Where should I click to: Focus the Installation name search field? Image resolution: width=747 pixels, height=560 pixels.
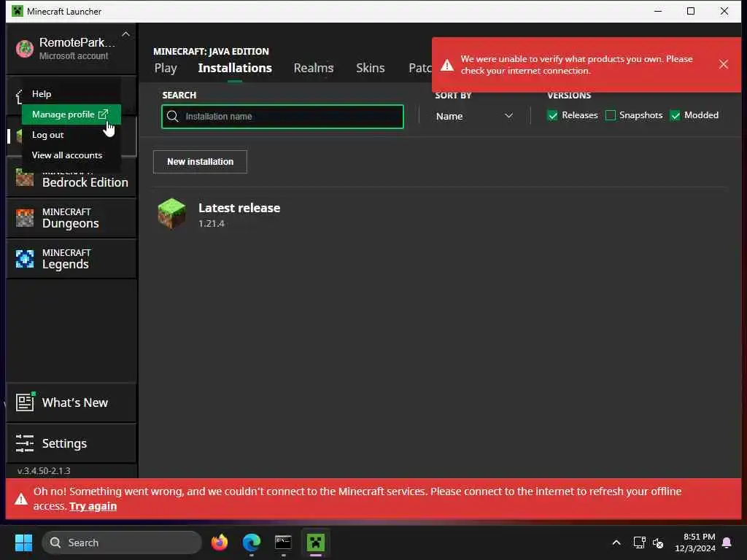282,117
